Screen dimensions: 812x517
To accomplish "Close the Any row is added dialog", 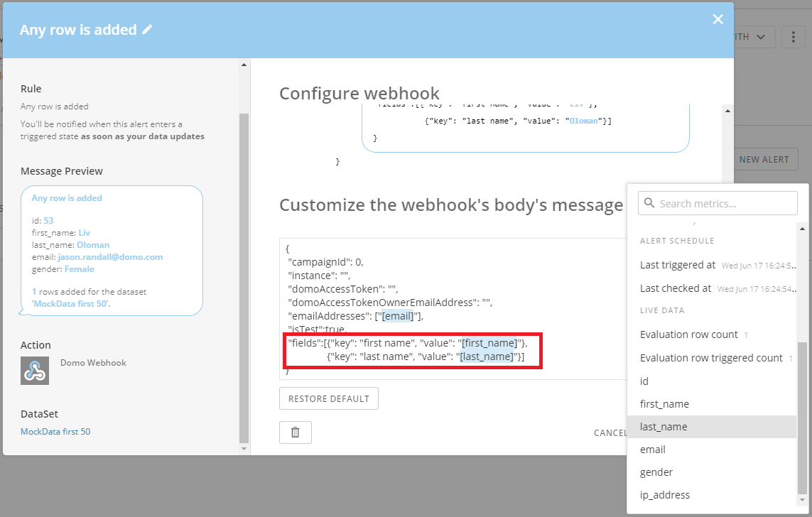I will (718, 19).
